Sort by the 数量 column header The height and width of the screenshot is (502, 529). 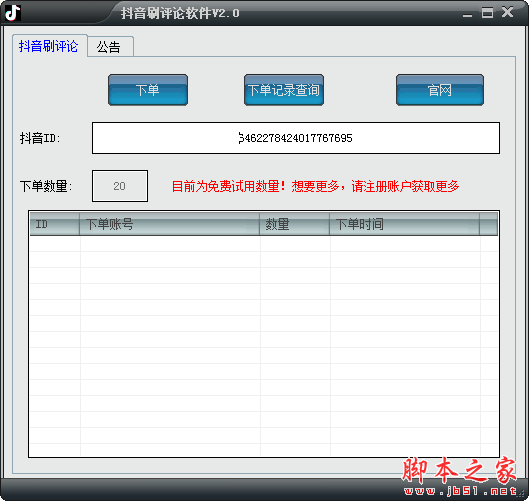[295, 224]
